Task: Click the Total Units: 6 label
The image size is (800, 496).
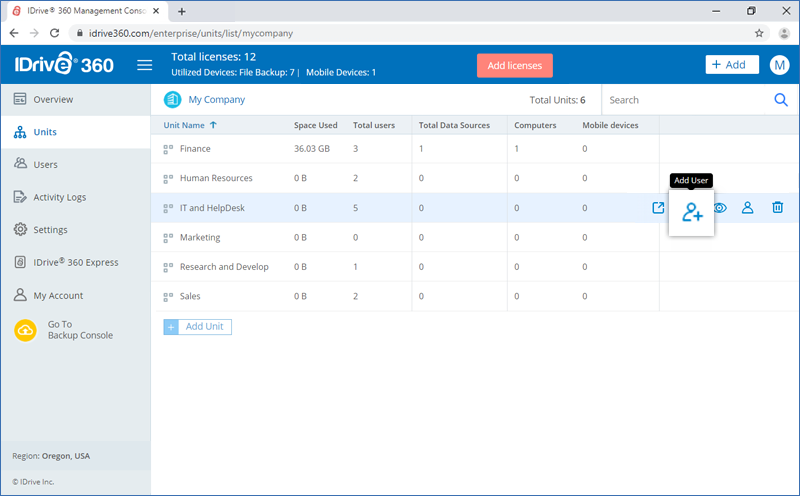Action: [x=557, y=100]
